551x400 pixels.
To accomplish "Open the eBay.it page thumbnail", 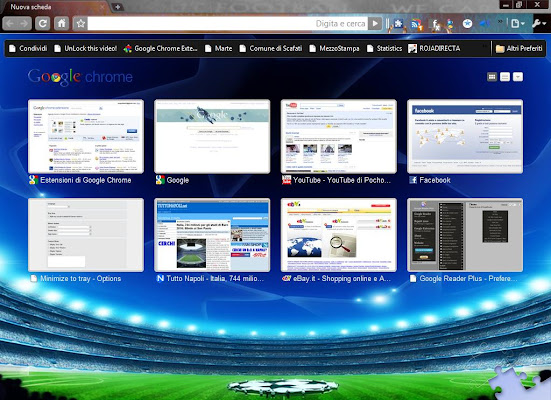I will [339, 235].
